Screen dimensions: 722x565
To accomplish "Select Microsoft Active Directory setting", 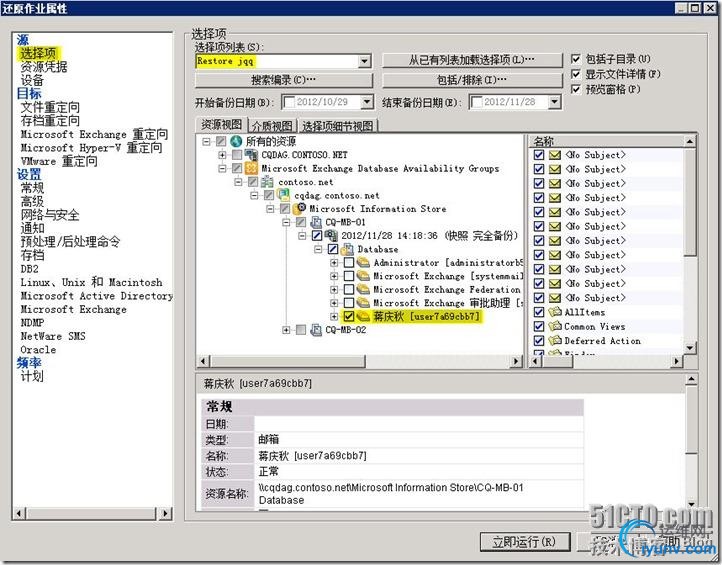I will pyautogui.click(x=97, y=296).
